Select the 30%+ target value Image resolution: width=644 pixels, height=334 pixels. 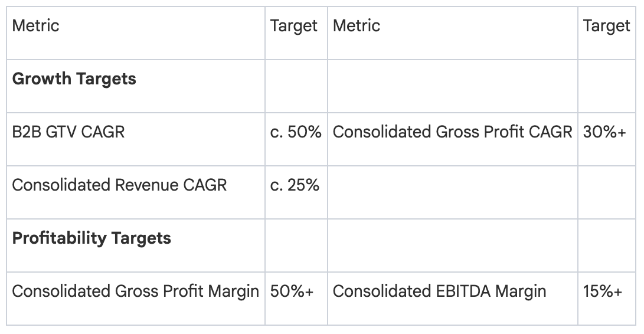pyautogui.click(x=604, y=132)
